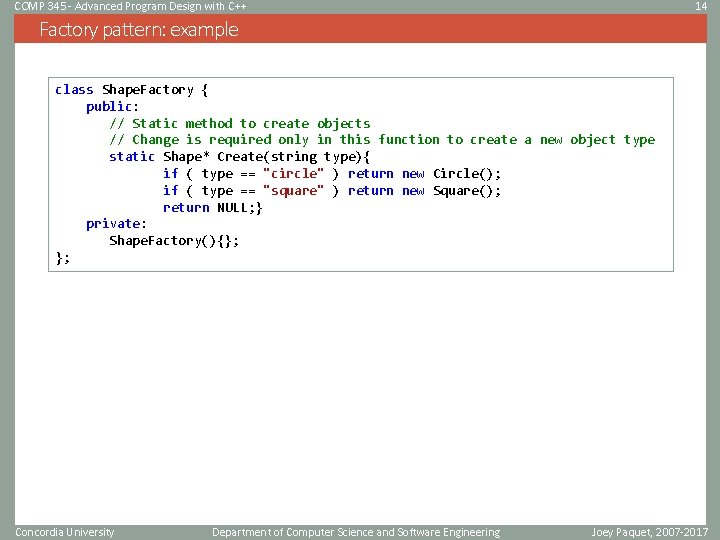The width and height of the screenshot is (720, 540).
Task: Click the 'return NULL;}' line
Action: (213, 208)
